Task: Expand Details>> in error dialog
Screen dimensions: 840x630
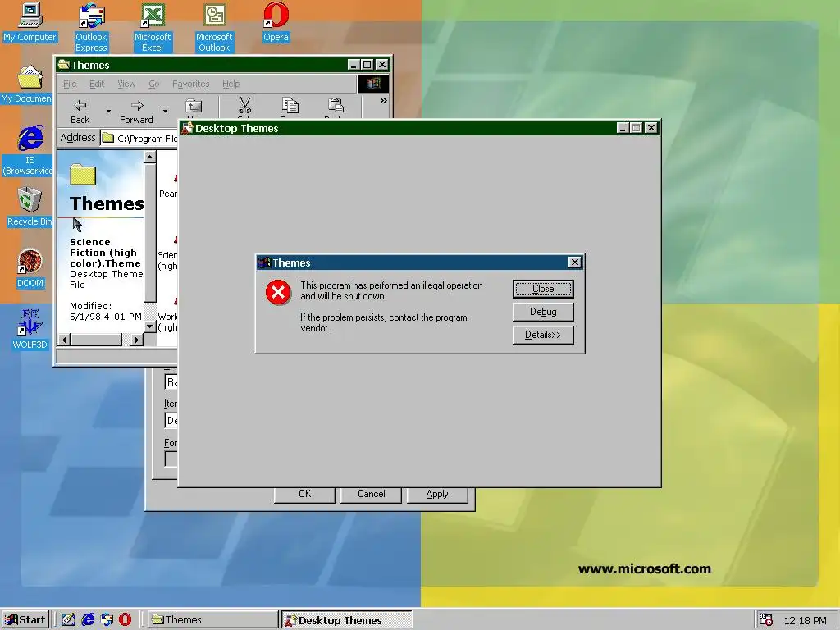Action: pos(543,335)
